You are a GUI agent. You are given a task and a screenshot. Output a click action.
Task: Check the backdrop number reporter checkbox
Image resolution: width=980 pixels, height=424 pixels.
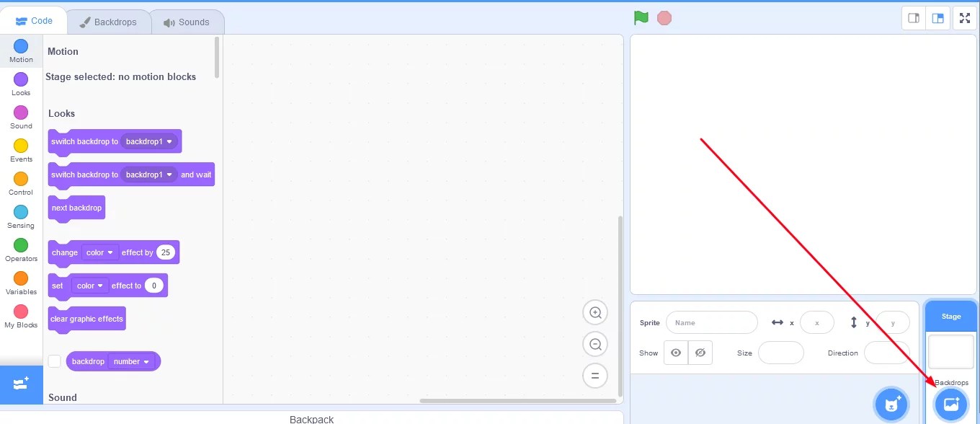click(54, 361)
